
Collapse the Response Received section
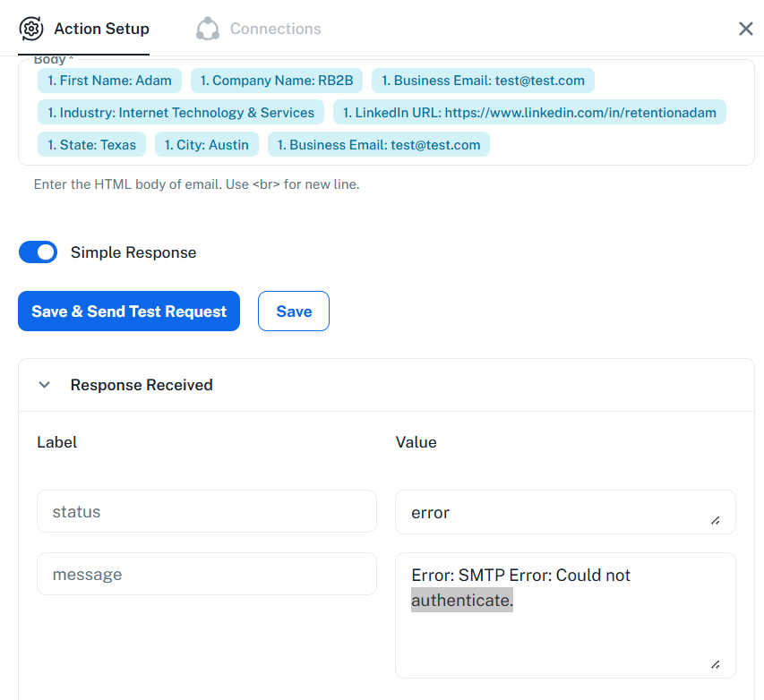point(44,385)
